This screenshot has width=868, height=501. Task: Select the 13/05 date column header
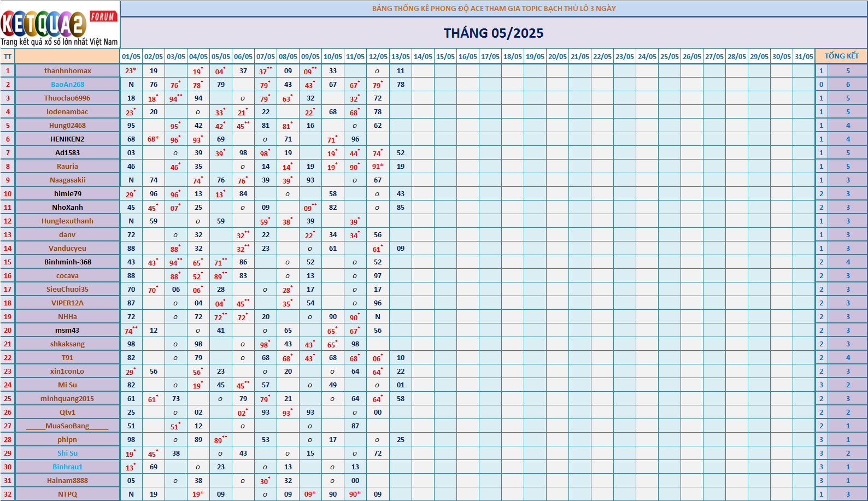pyautogui.click(x=401, y=57)
